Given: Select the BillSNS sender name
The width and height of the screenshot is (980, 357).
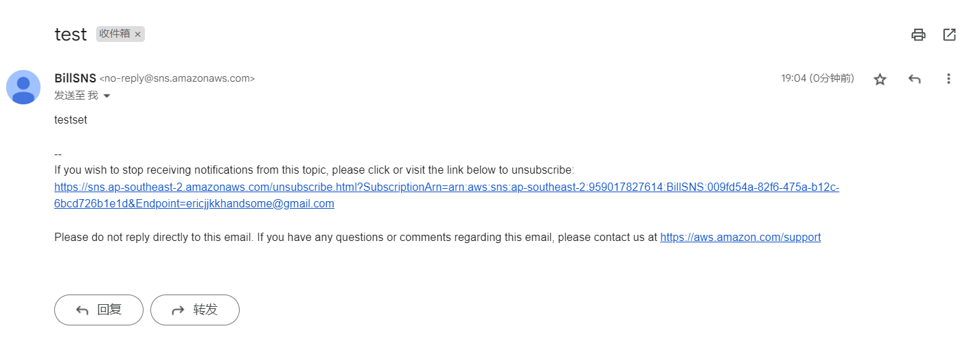Looking at the screenshot, I should [x=75, y=78].
